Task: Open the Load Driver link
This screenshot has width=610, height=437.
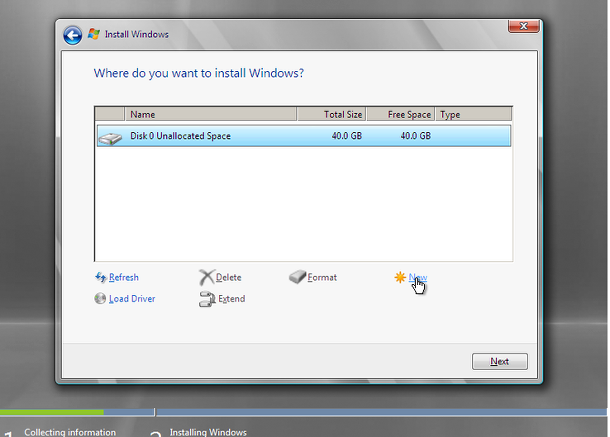Action: coord(132,299)
